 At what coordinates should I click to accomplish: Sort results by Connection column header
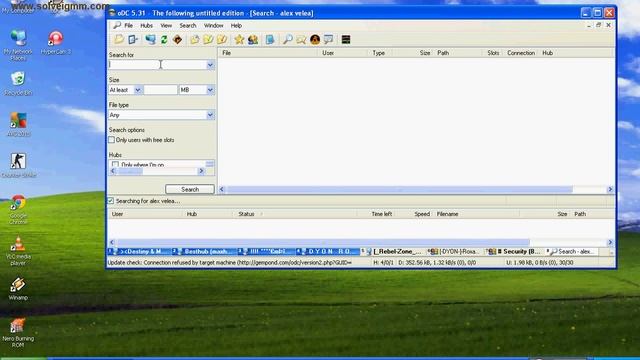521,53
